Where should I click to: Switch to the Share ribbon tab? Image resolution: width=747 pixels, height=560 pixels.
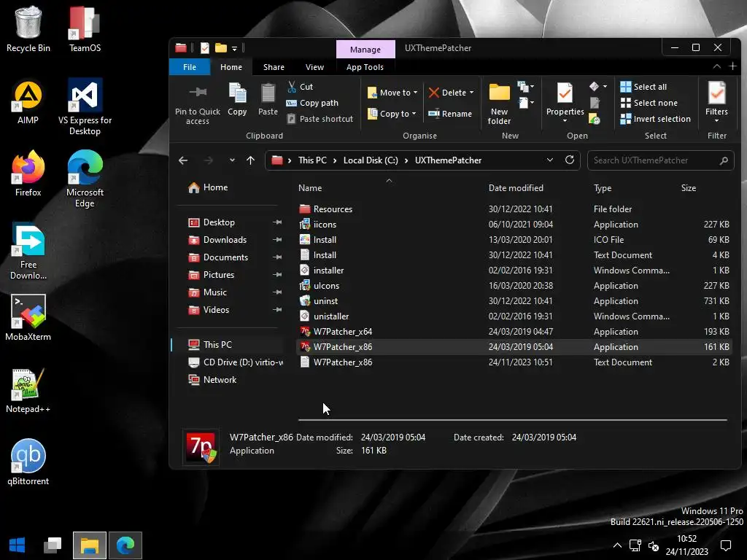(x=274, y=67)
